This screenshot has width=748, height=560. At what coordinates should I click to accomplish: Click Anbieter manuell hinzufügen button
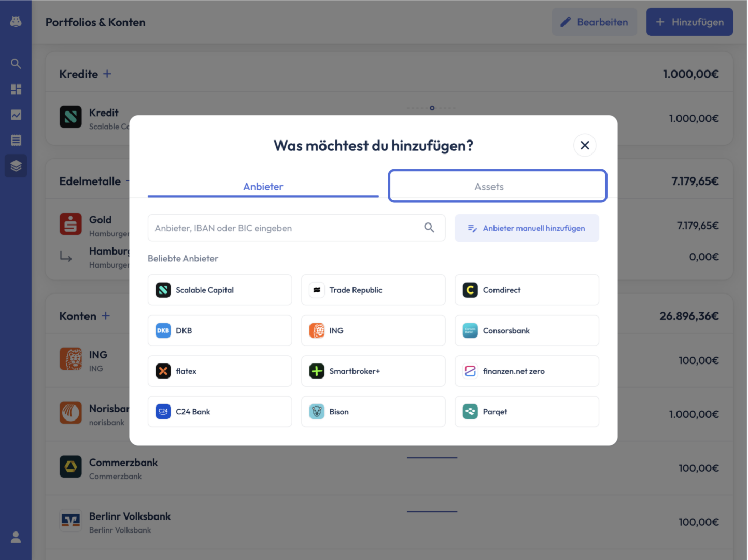pos(527,228)
